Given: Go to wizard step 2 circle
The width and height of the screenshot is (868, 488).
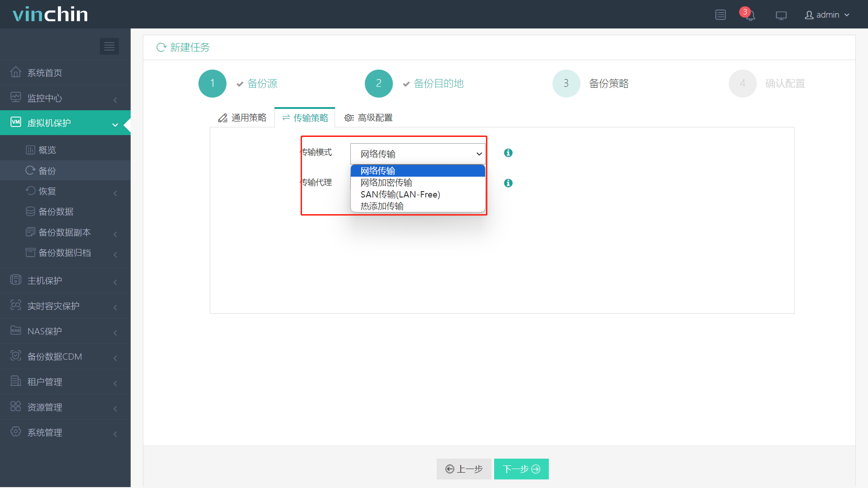Looking at the screenshot, I should pos(379,84).
